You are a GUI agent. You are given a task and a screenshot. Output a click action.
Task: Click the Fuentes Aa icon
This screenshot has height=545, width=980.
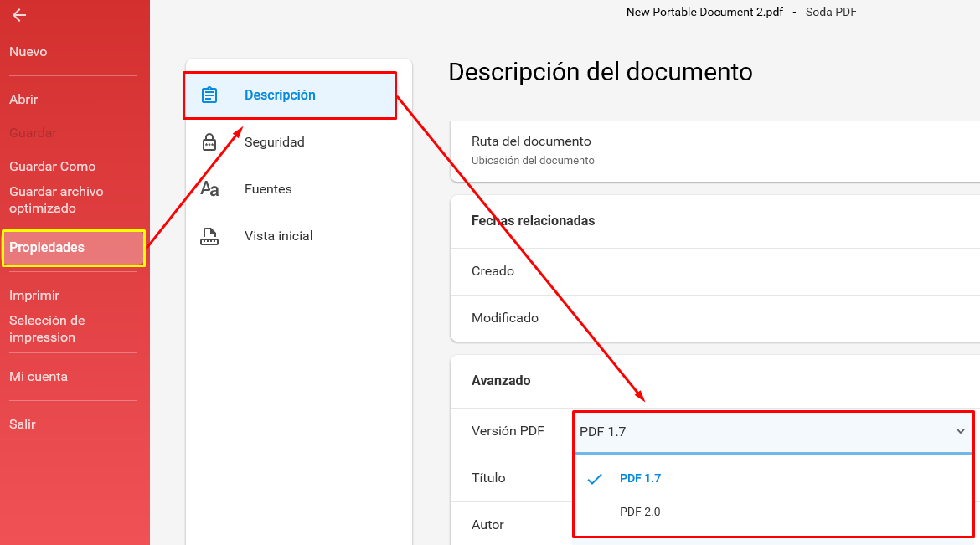click(x=209, y=188)
